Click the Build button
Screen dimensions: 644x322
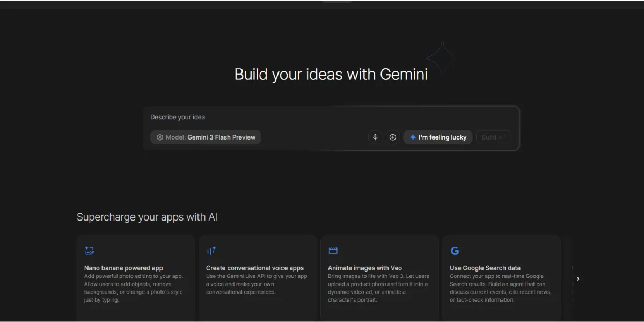493,137
